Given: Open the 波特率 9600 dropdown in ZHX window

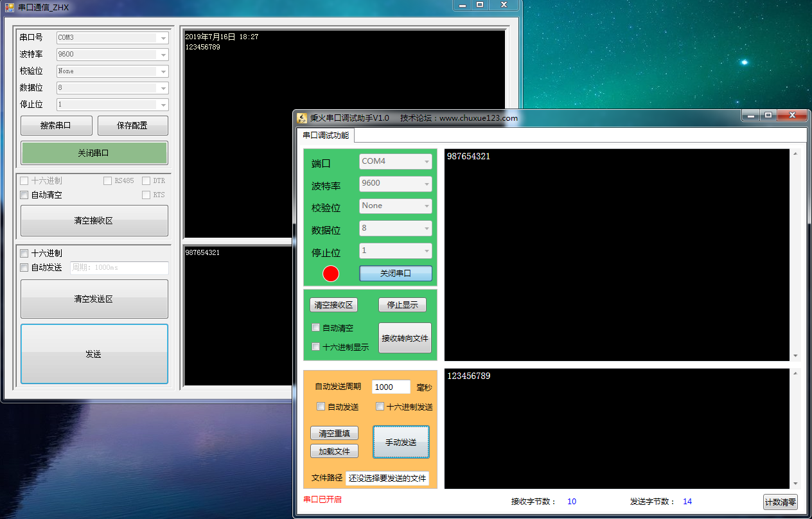Looking at the screenshot, I should [112, 55].
